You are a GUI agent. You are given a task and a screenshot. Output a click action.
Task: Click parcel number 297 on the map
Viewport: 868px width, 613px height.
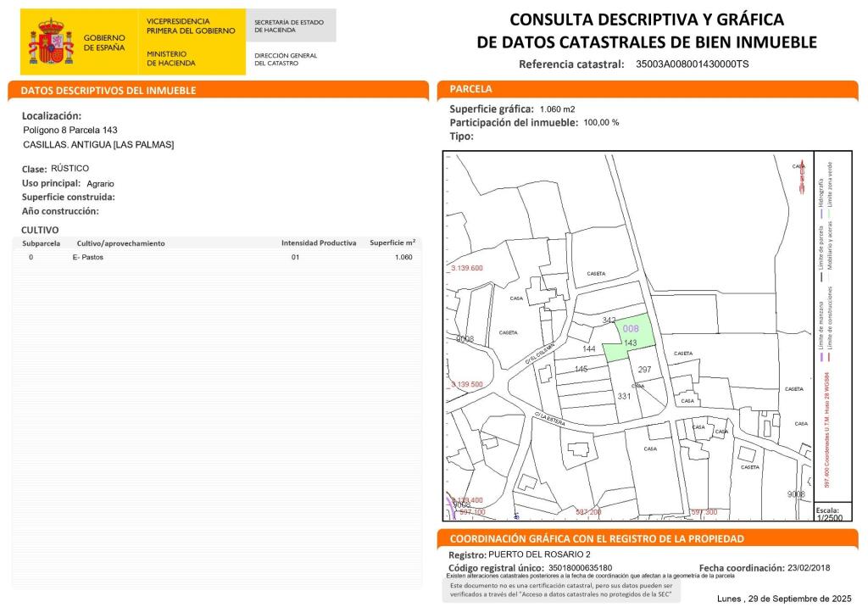point(644,370)
